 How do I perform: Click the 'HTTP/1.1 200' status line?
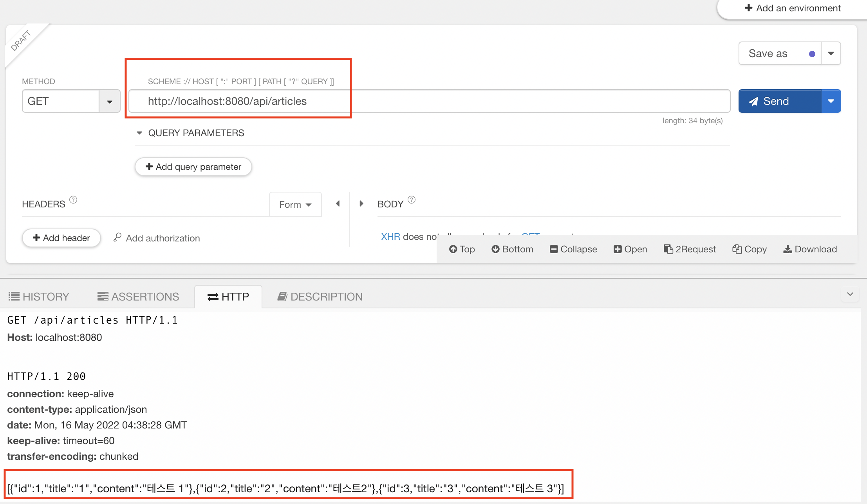(47, 376)
